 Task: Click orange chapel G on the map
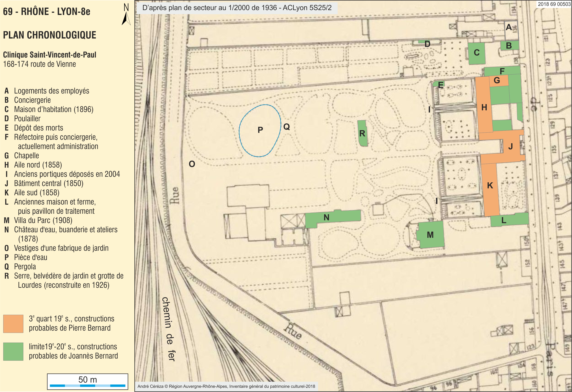499,80
